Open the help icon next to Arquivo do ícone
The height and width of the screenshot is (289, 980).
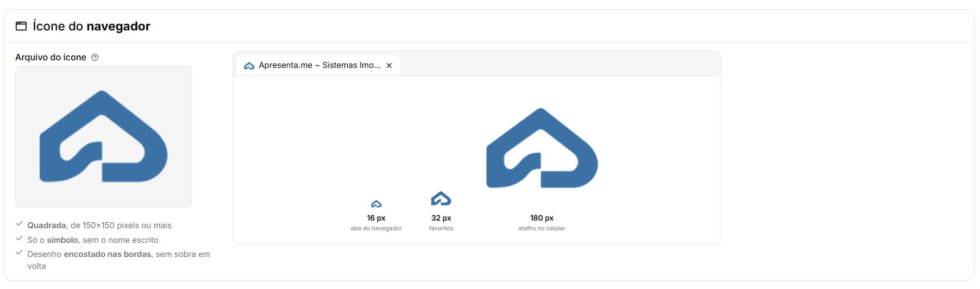(x=95, y=58)
